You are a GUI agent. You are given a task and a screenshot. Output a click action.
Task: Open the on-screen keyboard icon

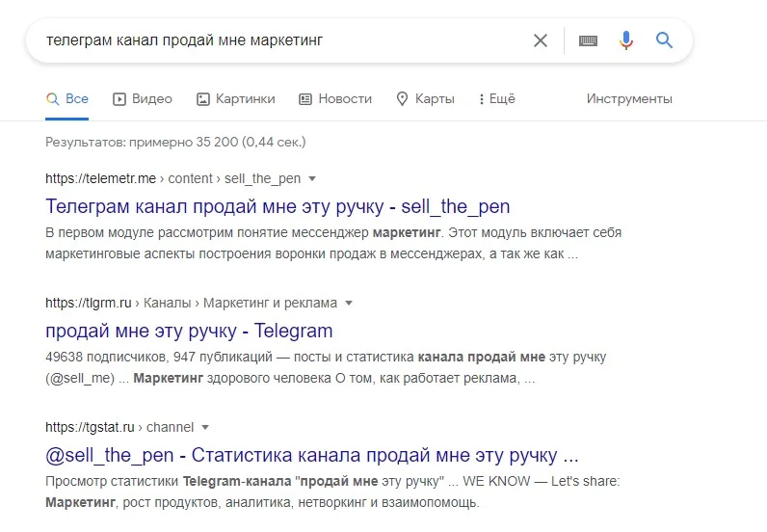coord(588,40)
